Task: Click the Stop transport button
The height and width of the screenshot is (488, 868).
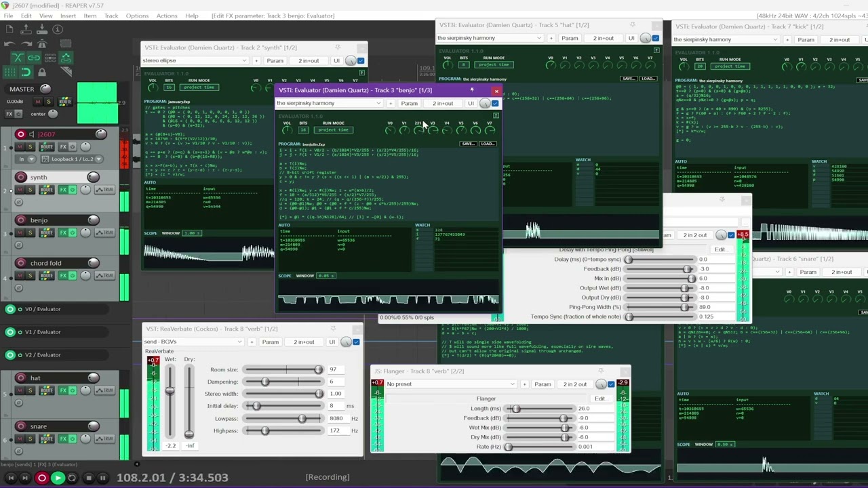Action: coord(89,478)
